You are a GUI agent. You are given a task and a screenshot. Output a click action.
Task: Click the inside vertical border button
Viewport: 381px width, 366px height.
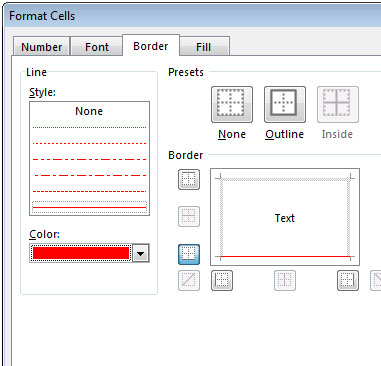(x=285, y=280)
